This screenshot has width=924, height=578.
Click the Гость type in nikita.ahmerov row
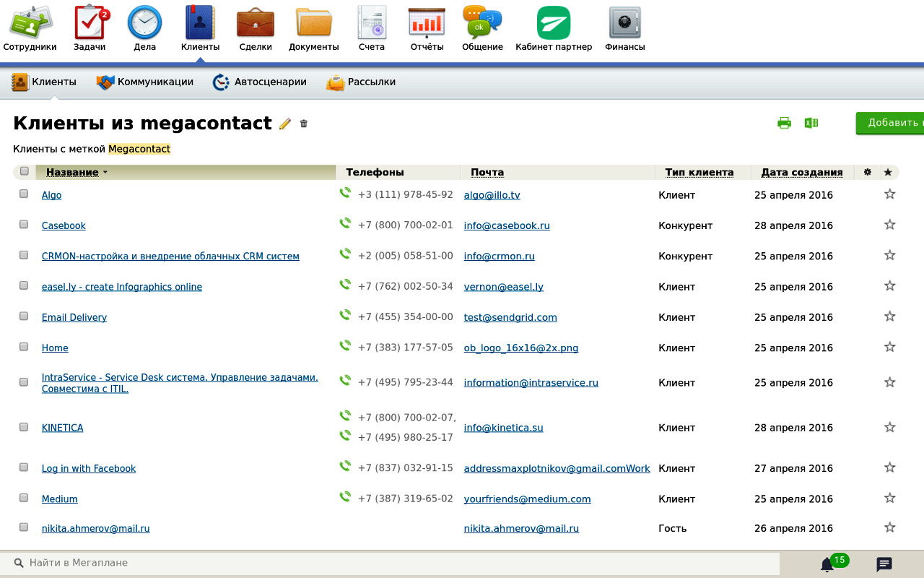pyautogui.click(x=672, y=528)
